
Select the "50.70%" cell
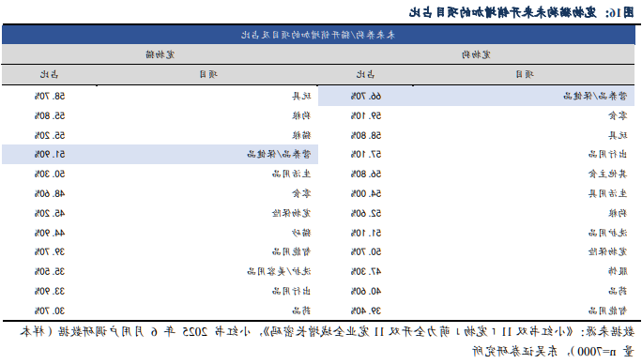pos(366,251)
